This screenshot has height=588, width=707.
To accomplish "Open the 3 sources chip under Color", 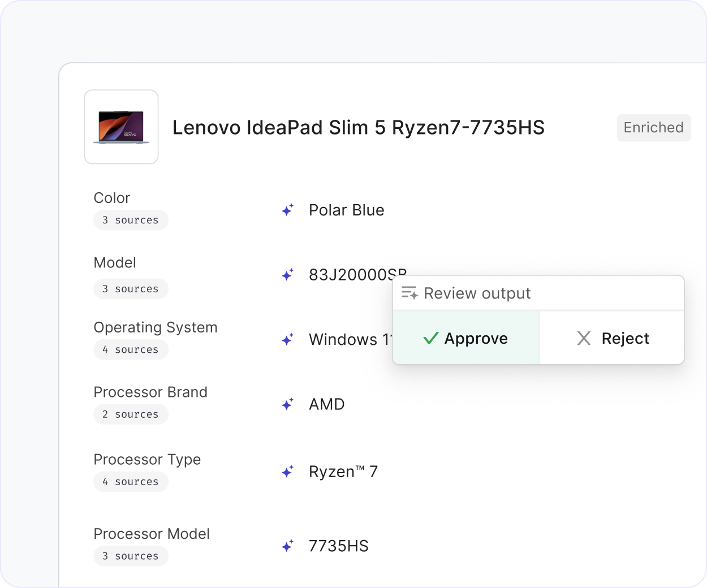I will point(131,220).
